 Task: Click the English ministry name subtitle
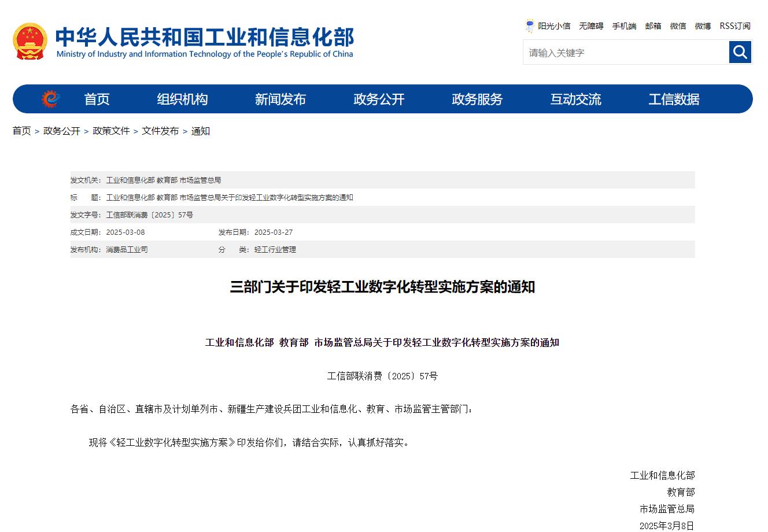(205, 54)
